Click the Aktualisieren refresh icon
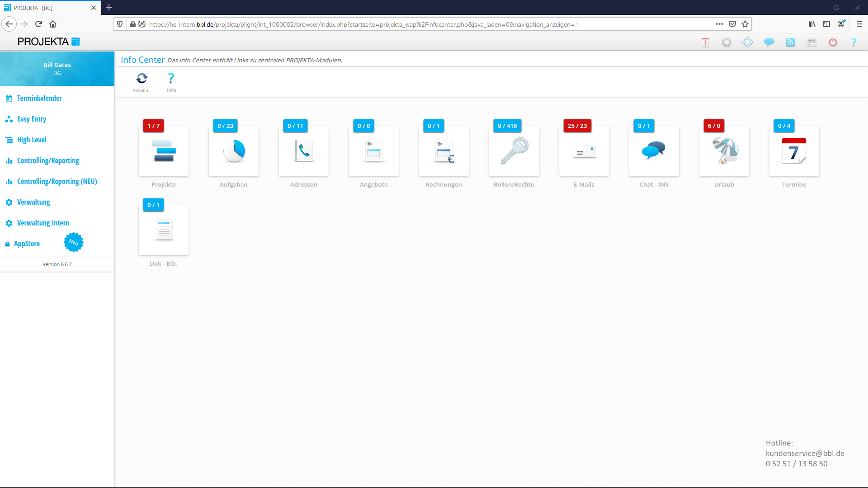 [x=142, y=79]
